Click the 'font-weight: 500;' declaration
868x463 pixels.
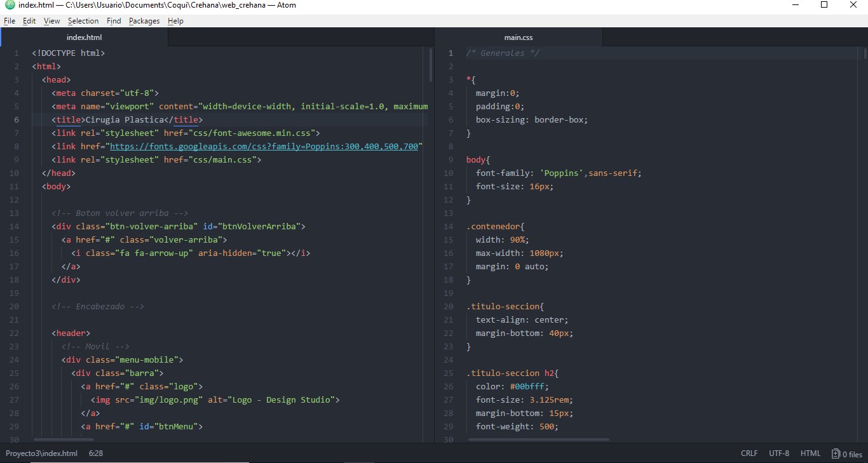click(x=517, y=427)
